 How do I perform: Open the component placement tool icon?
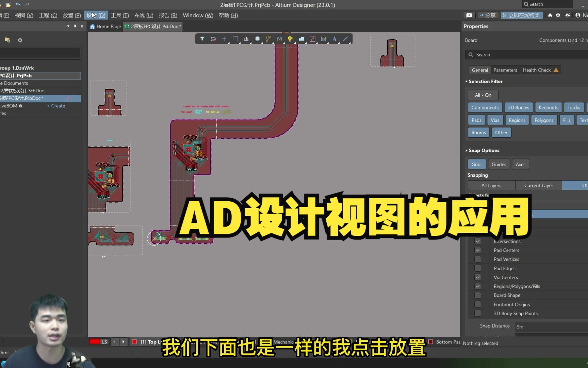(257, 39)
